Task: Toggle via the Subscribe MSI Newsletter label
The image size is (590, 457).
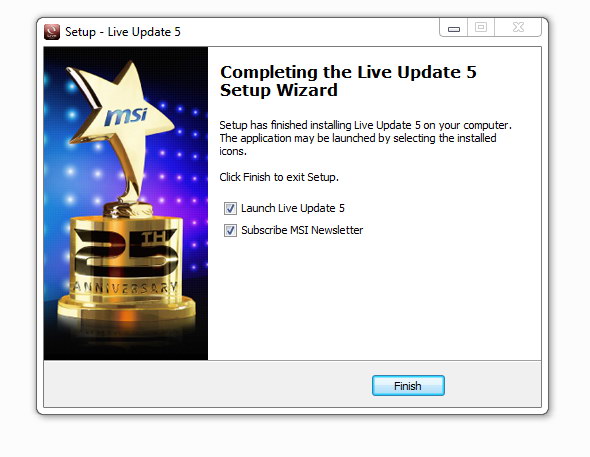Action: [302, 230]
